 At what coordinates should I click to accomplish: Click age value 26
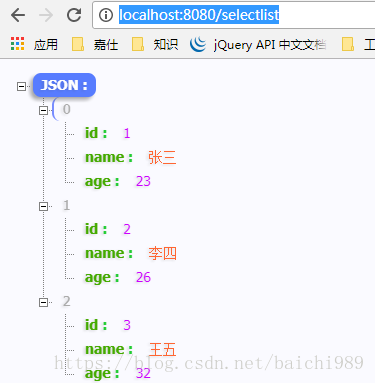coord(143,277)
